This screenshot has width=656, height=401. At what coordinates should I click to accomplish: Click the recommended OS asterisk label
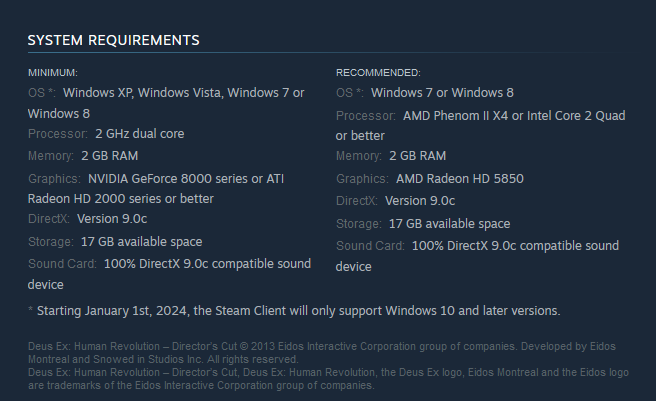(350, 93)
